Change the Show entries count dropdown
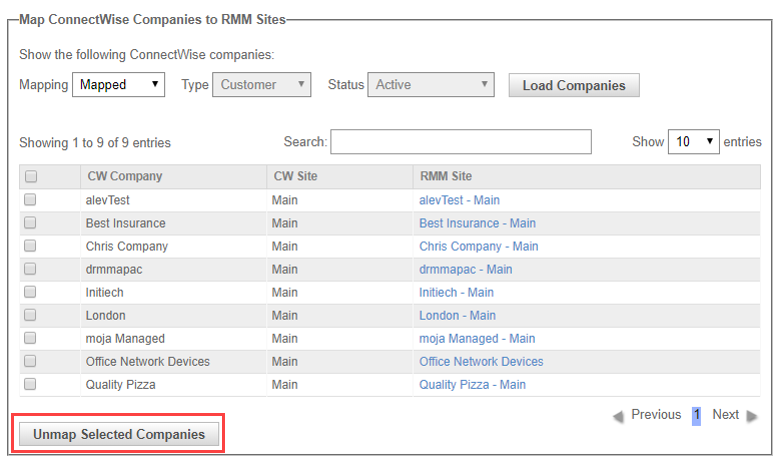779x463 pixels. coord(694,142)
